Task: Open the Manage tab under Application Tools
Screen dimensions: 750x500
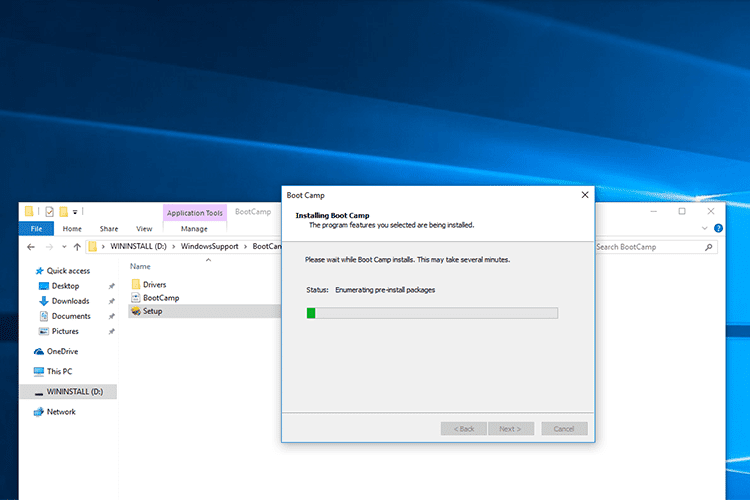Action: (x=194, y=229)
